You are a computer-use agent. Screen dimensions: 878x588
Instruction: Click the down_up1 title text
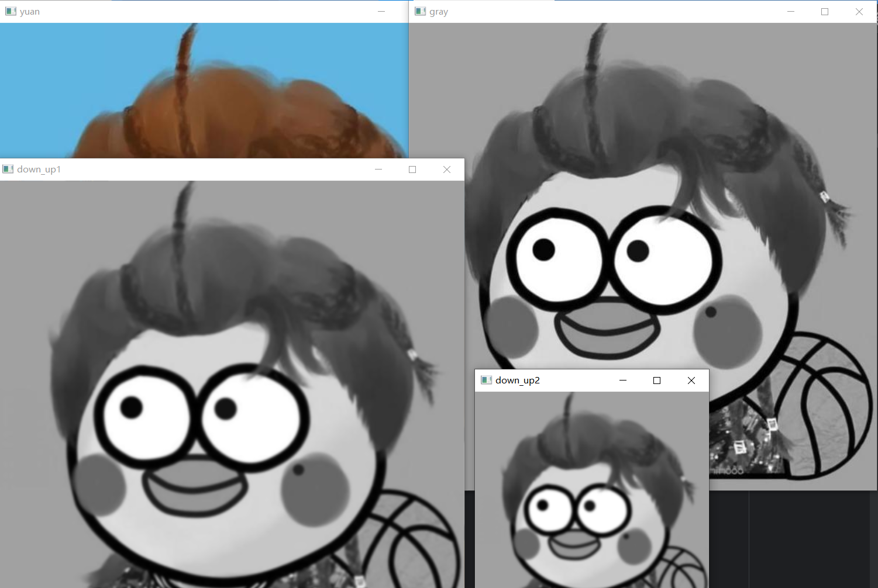(39, 170)
